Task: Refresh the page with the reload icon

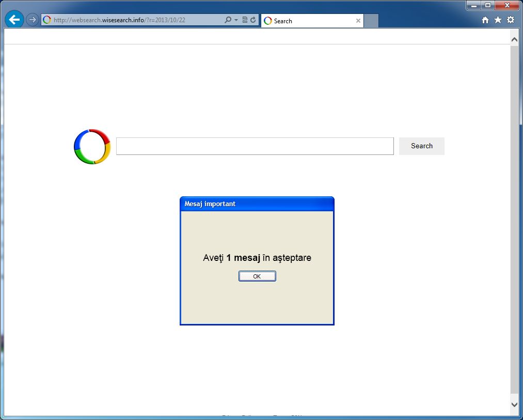Action: tap(253, 20)
